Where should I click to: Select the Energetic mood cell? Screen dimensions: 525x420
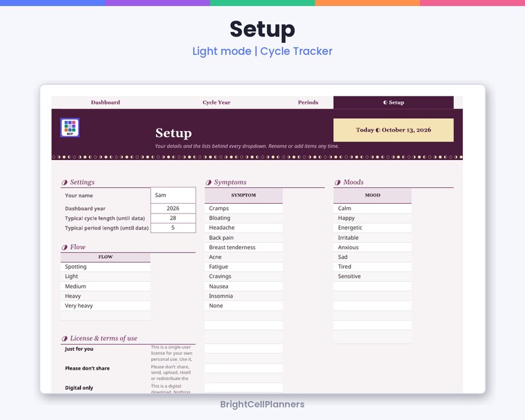[x=372, y=228]
